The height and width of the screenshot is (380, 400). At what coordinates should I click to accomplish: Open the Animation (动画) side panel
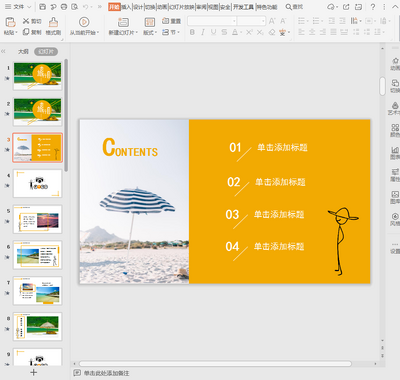coord(395,64)
